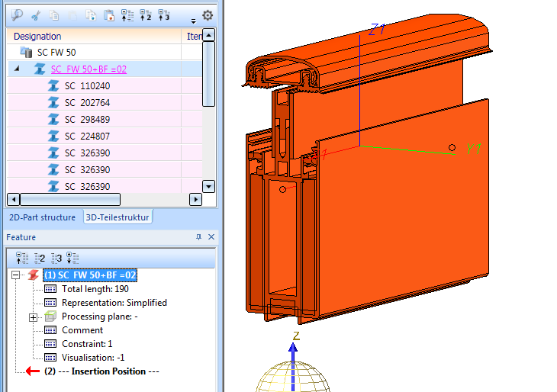The height and width of the screenshot is (392, 557).
Task: Collapse SC FW 50+BF =02 assembly in structure tree
Action: coord(16,69)
